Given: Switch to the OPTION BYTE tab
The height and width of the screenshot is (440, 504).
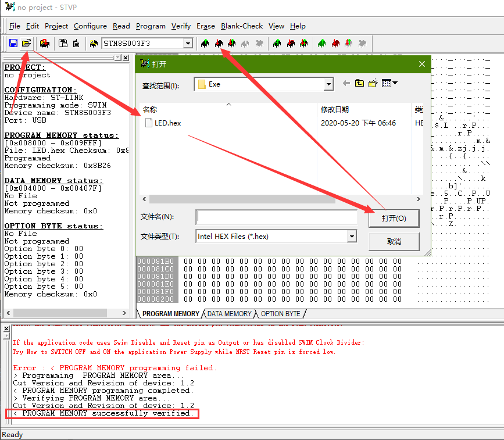Looking at the screenshot, I should click(x=280, y=314).
